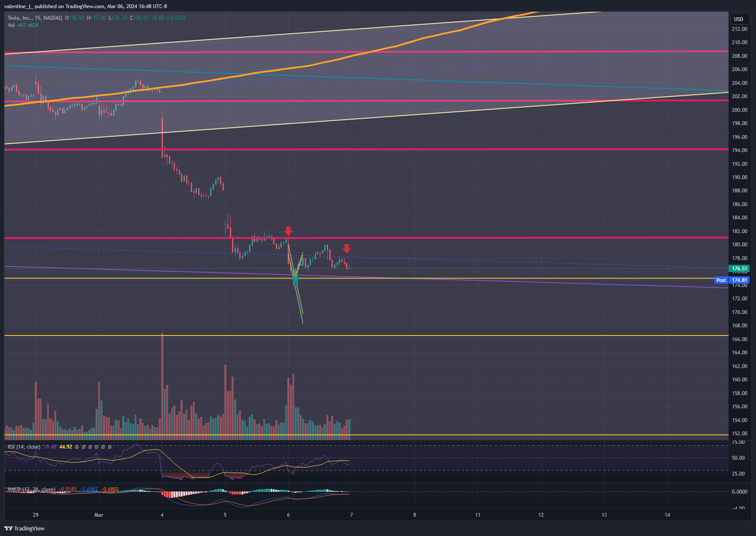Click the date label 29 on time axis
The height and width of the screenshot is (536, 756).
[36, 515]
